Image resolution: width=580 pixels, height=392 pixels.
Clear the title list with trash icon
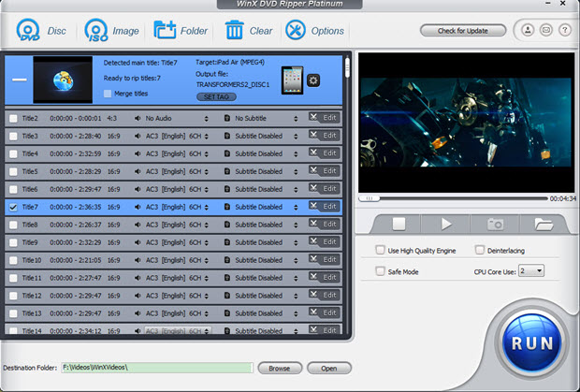(235, 30)
